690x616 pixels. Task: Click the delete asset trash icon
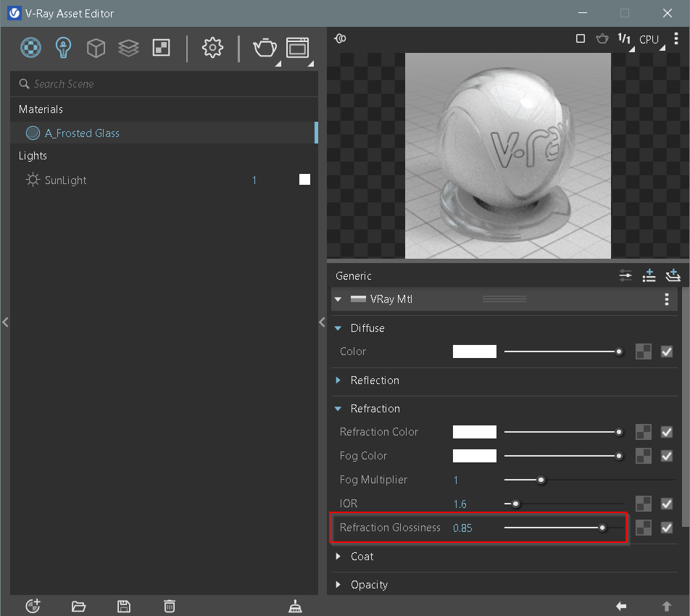click(x=170, y=607)
